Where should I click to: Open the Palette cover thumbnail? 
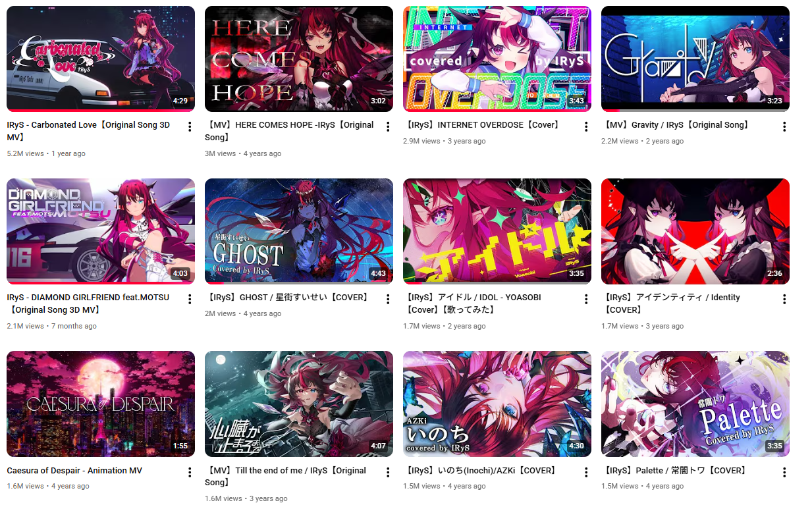click(695, 404)
